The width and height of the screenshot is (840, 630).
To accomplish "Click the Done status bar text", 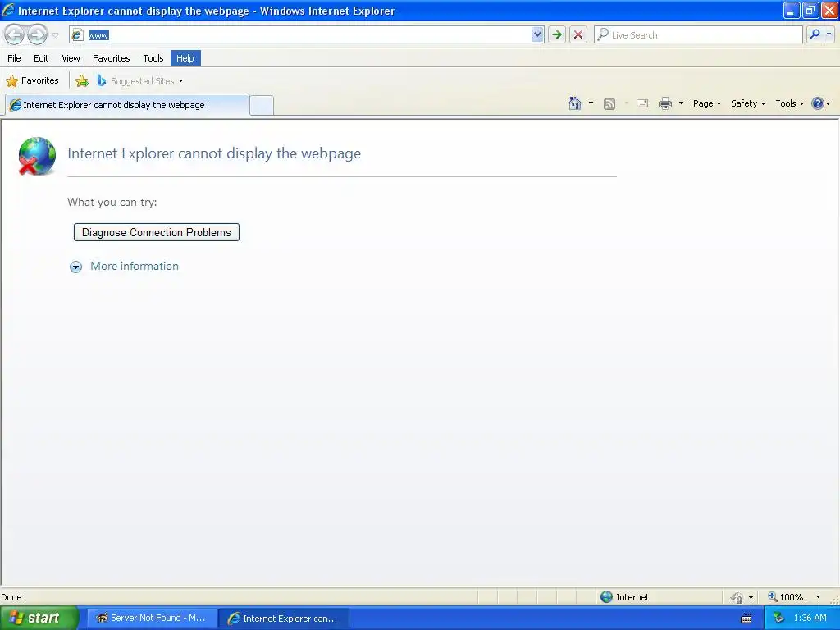I will (x=11, y=597).
